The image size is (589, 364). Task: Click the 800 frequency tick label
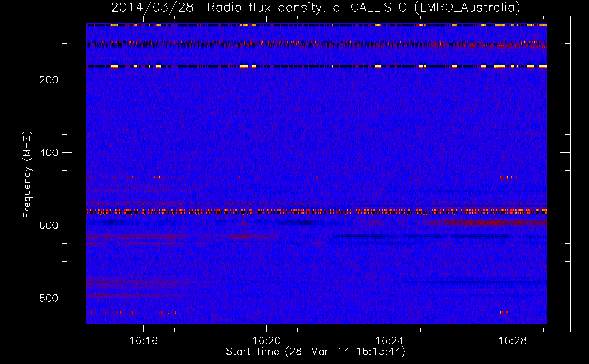click(49, 298)
